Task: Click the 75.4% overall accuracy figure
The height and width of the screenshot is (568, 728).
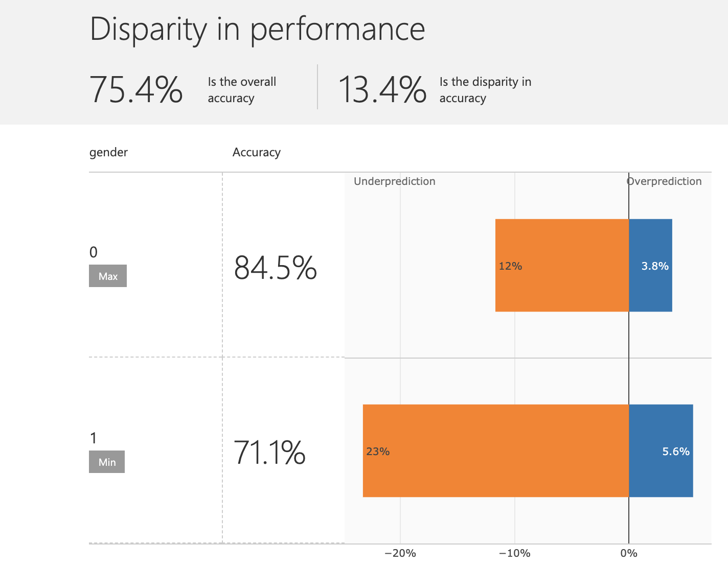Action: (x=136, y=89)
